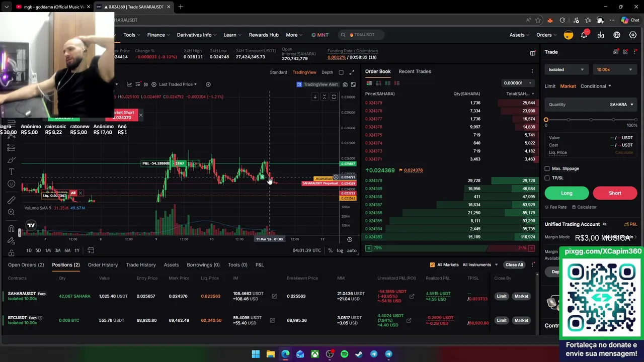This screenshot has height=362, width=644.
Task: Edit margin for BTCUSDT position
Action: click(x=272, y=320)
